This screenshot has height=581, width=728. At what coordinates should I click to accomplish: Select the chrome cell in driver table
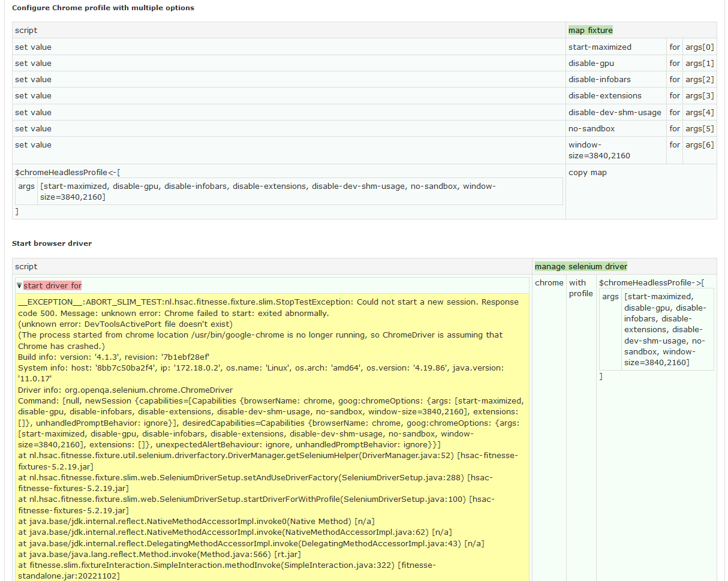point(549,282)
